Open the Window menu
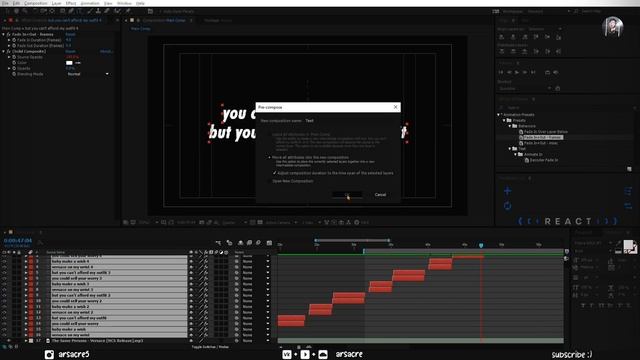This screenshot has height=360, width=640. tap(124, 3)
